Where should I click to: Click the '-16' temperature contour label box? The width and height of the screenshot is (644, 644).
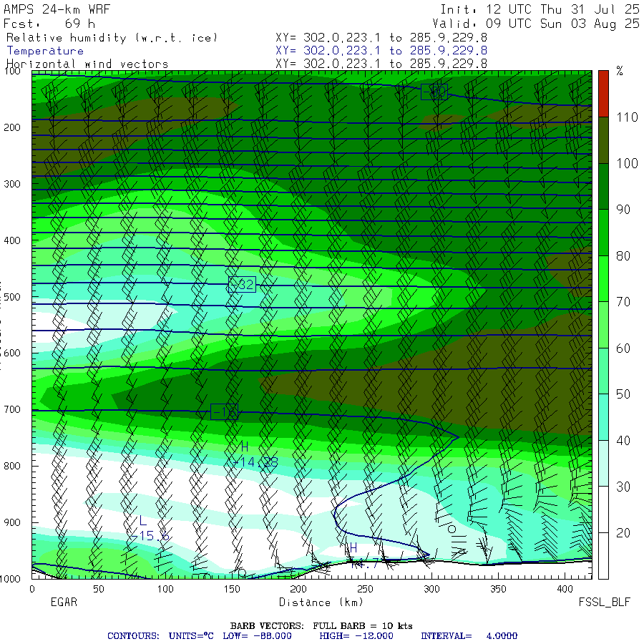(x=224, y=412)
